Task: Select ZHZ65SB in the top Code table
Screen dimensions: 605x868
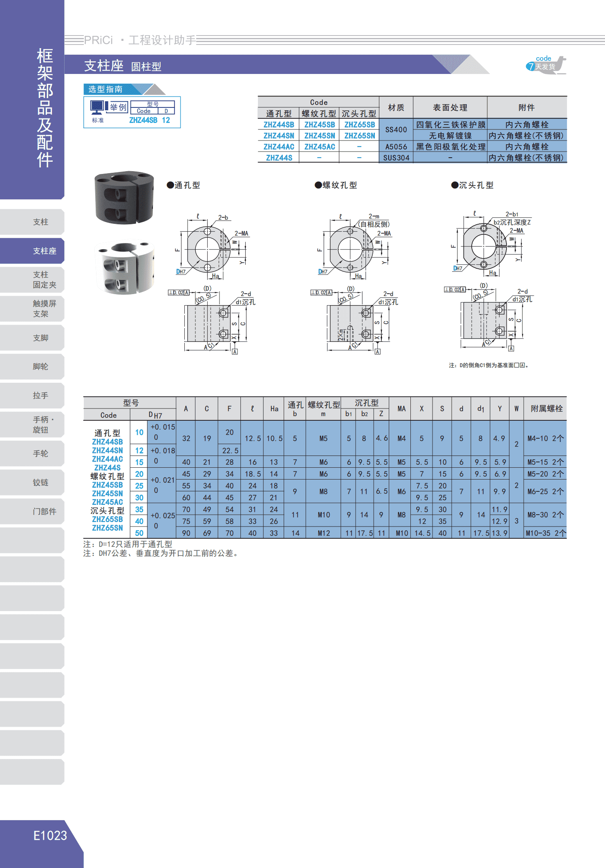Action: [360, 125]
